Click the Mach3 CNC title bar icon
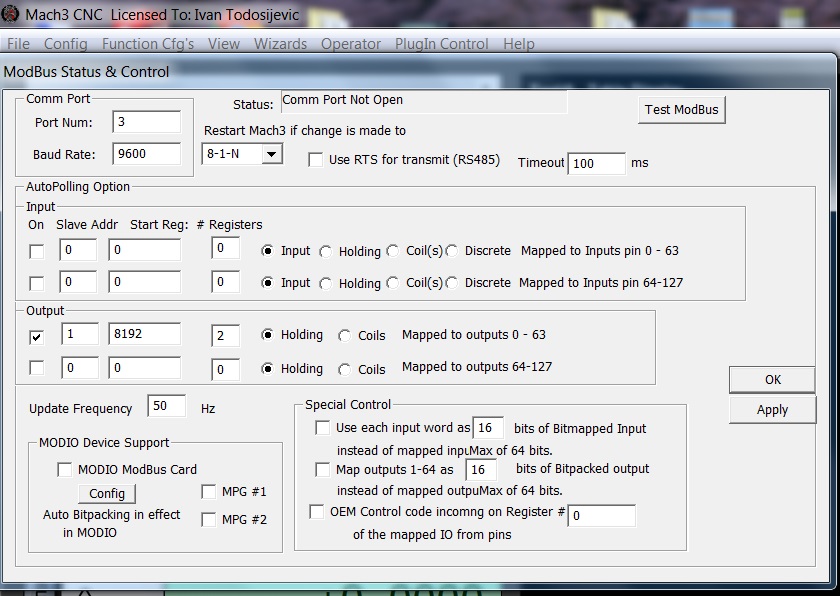840x596 pixels. [x=10, y=14]
